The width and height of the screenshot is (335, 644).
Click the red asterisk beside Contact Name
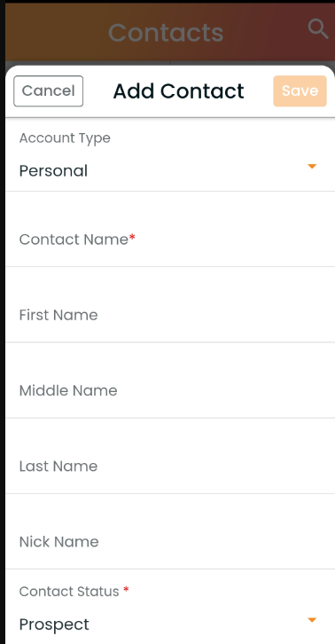pos(132,238)
